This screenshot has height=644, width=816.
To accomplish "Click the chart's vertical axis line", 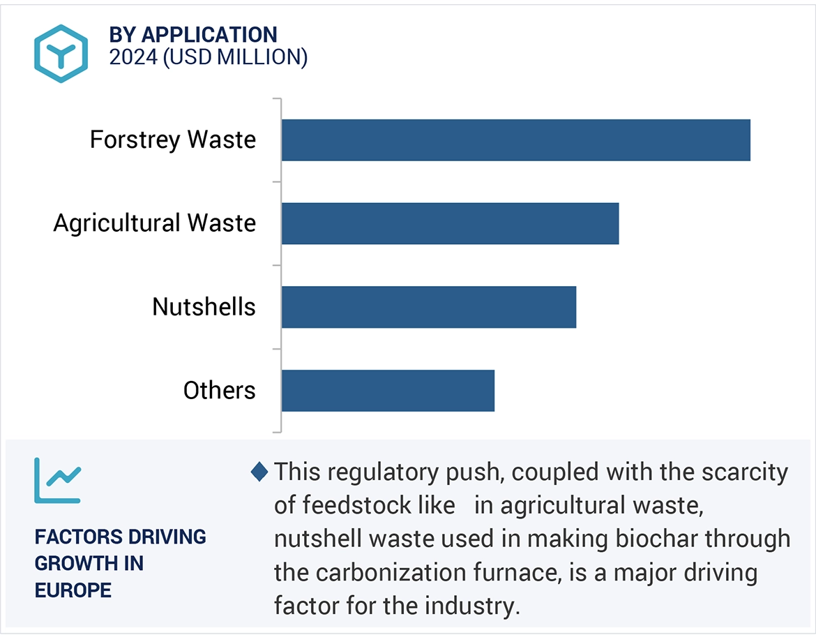I will (x=281, y=265).
